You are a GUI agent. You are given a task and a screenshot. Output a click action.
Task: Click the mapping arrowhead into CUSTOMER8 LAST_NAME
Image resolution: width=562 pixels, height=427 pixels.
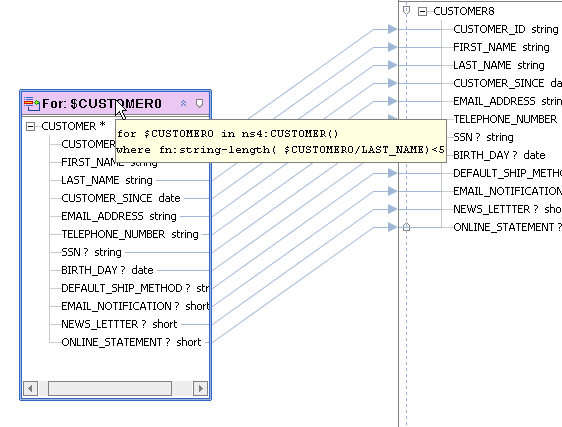pyautogui.click(x=392, y=65)
